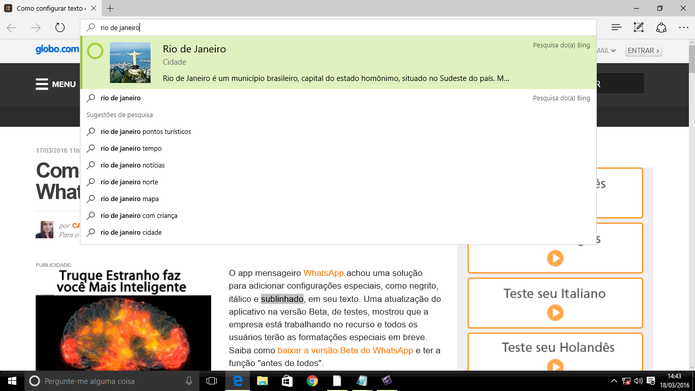Choose 'rio de janeiro tempo' suggestion

click(338, 149)
